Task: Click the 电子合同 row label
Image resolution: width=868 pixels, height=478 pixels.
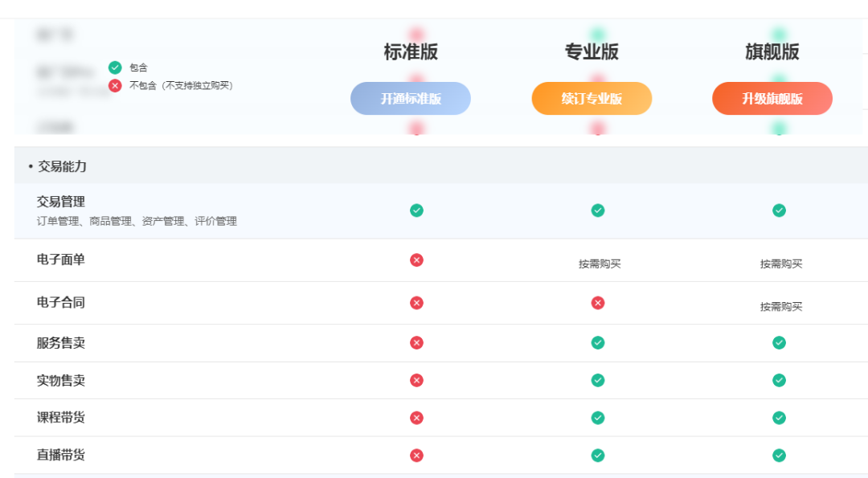Action: pyautogui.click(x=61, y=303)
